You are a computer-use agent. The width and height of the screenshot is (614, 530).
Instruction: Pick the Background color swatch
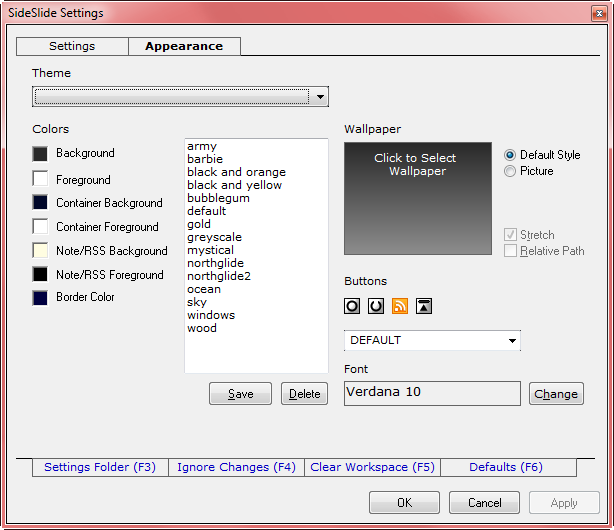click(40, 154)
